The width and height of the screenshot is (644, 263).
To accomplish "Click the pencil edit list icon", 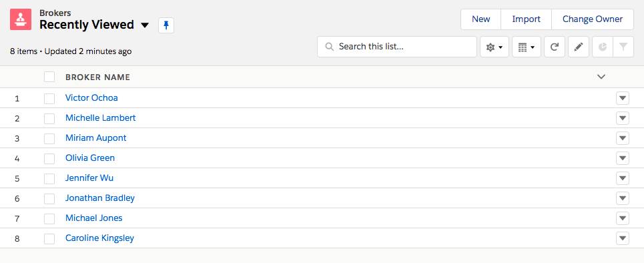I will [579, 47].
